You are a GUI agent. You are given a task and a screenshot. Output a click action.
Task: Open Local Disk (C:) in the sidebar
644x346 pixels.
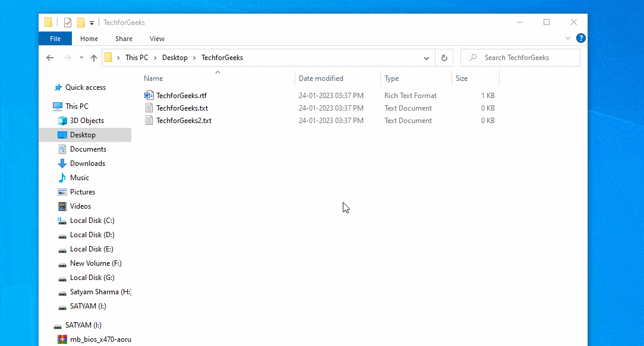point(92,221)
